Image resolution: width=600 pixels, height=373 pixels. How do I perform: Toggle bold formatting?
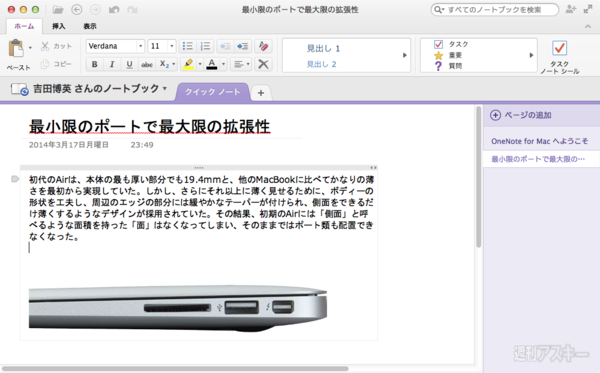point(95,64)
